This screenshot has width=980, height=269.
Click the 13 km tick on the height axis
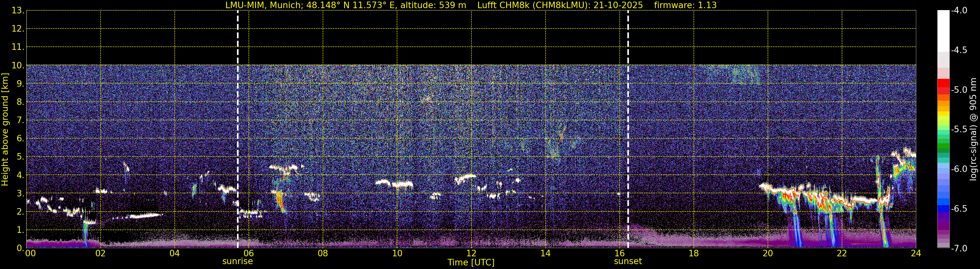[17, 11]
